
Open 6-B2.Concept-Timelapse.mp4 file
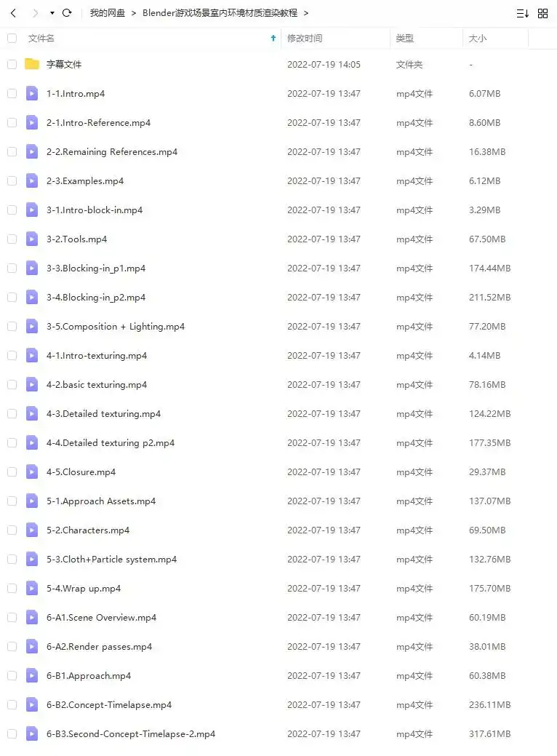click(109, 704)
